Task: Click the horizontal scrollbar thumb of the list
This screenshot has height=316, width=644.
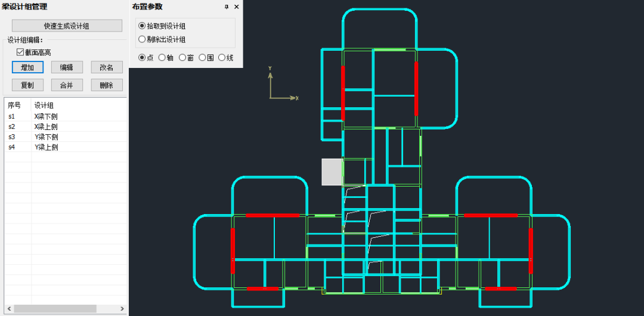Action: [x=55, y=309]
